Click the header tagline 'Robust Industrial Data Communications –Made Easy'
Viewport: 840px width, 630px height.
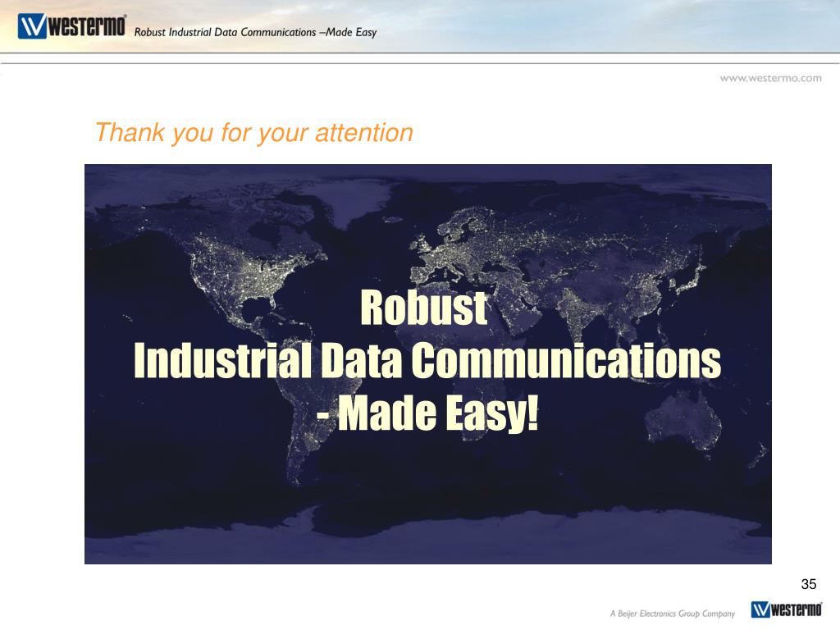point(256,32)
